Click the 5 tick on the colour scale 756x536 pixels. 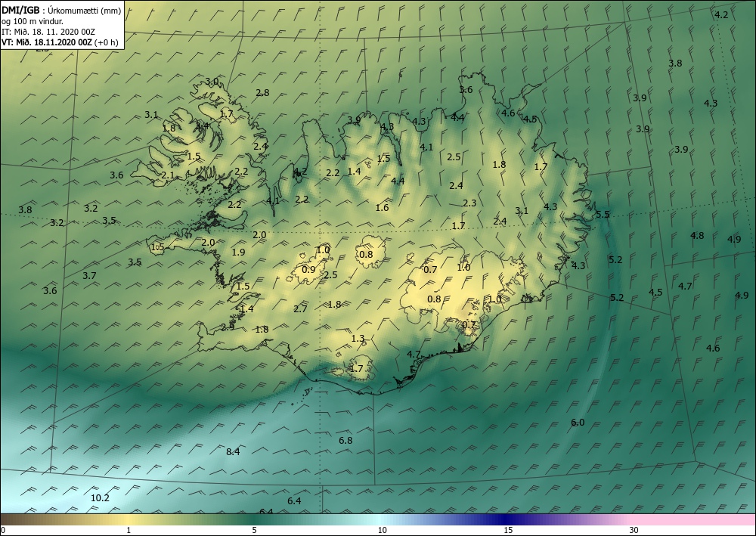[x=254, y=530]
